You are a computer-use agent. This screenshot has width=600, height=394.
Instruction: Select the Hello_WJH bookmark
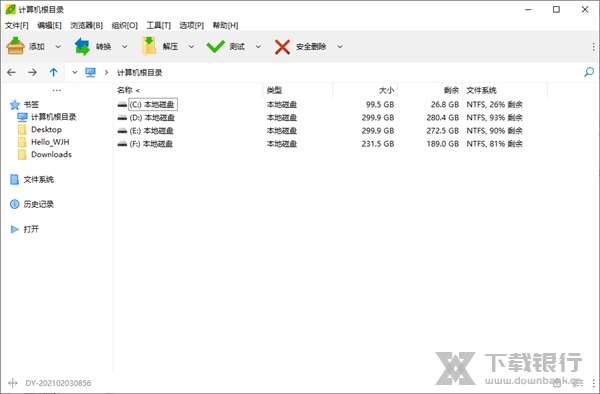coord(50,142)
